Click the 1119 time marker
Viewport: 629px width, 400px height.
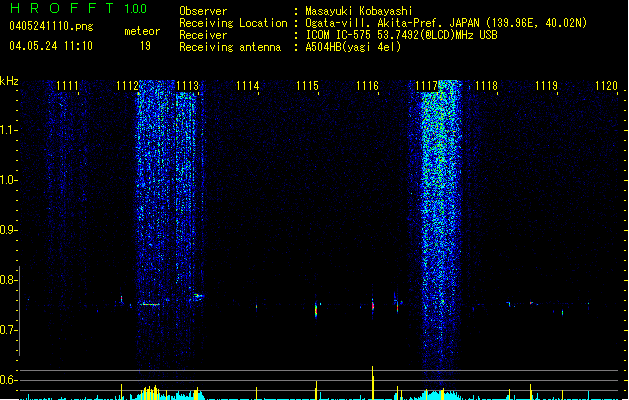pyautogui.click(x=546, y=86)
